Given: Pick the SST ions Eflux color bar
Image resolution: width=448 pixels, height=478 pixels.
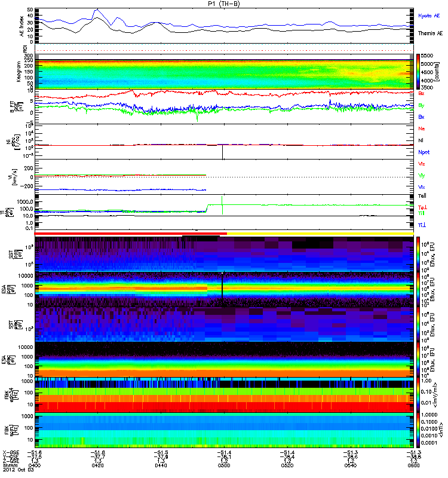Looking at the screenshot, I should click(418, 255).
